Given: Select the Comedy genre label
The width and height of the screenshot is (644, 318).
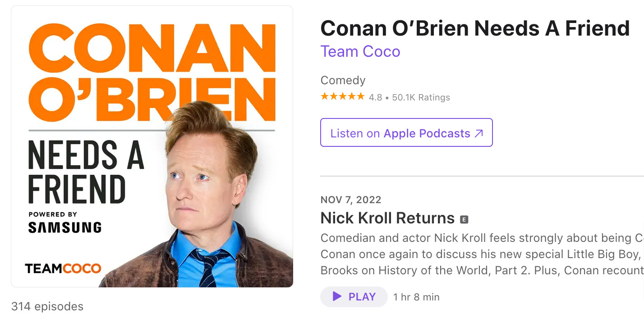Looking at the screenshot, I should pos(343,80).
